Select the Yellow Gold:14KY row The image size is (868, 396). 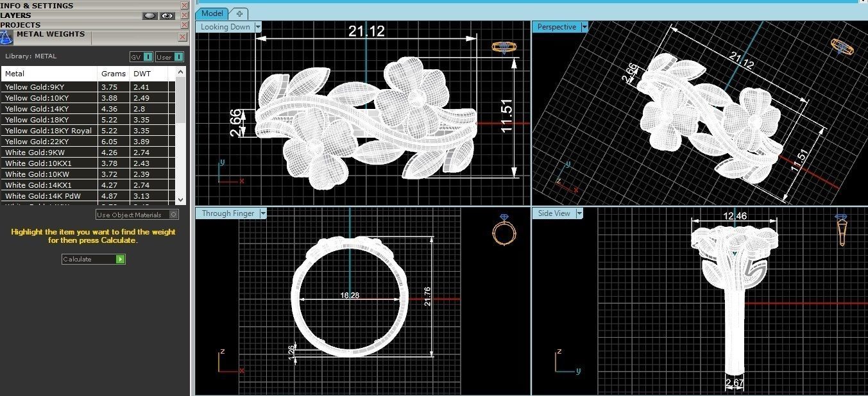point(88,109)
